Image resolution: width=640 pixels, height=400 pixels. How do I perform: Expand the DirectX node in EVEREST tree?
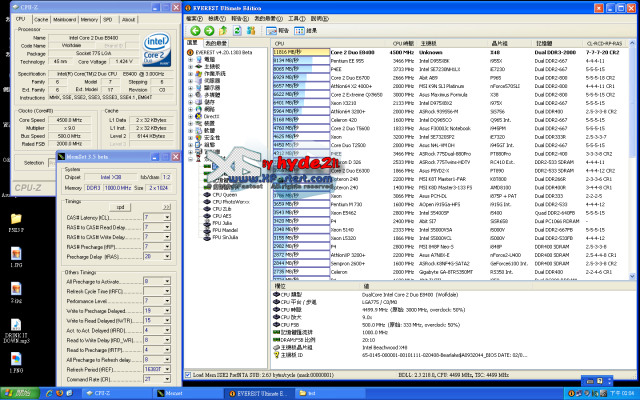[190, 116]
